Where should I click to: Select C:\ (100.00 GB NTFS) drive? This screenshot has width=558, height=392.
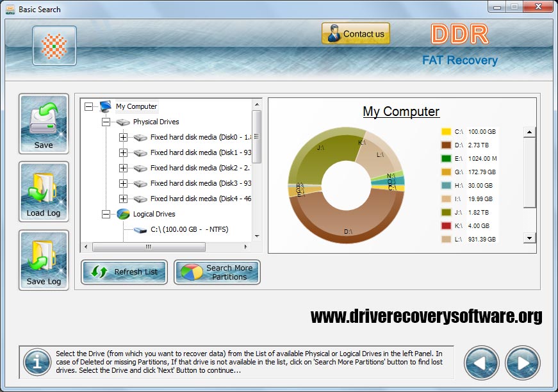(190, 229)
